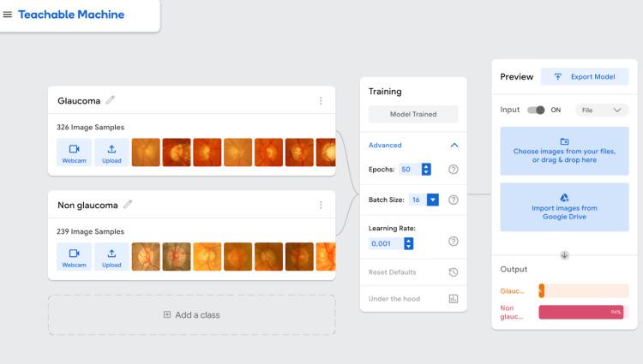Click the Training heading

[385, 92]
